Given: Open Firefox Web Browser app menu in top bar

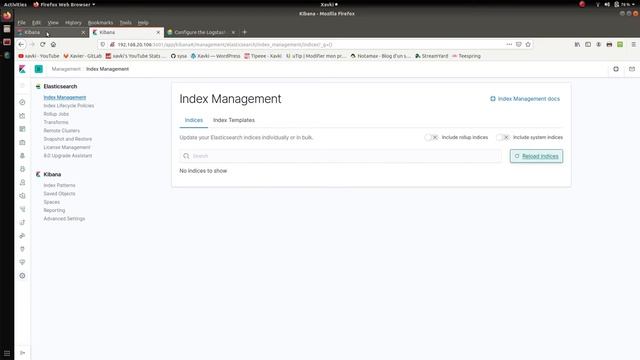Looking at the screenshot, I should pyautogui.click(x=64, y=4).
